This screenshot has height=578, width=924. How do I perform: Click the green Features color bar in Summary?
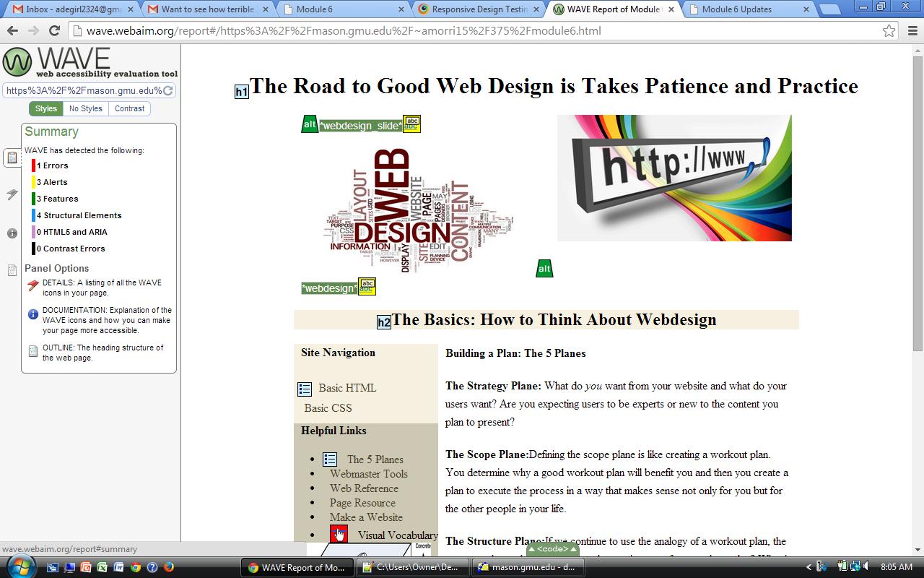(33, 199)
